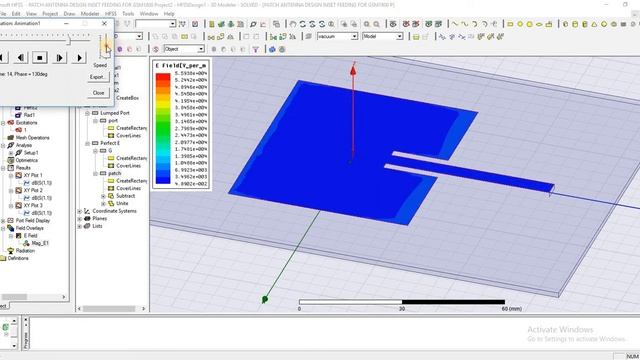Click the yellow unite objects toolbar icon
Image resolution: width=640 pixels, height=360 pixels.
(184, 37)
